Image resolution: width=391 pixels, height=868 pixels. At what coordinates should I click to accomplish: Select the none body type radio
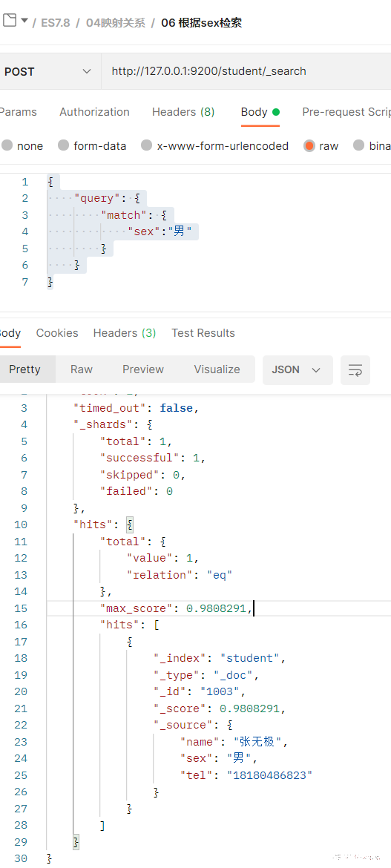pyautogui.click(x=7, y=145)
